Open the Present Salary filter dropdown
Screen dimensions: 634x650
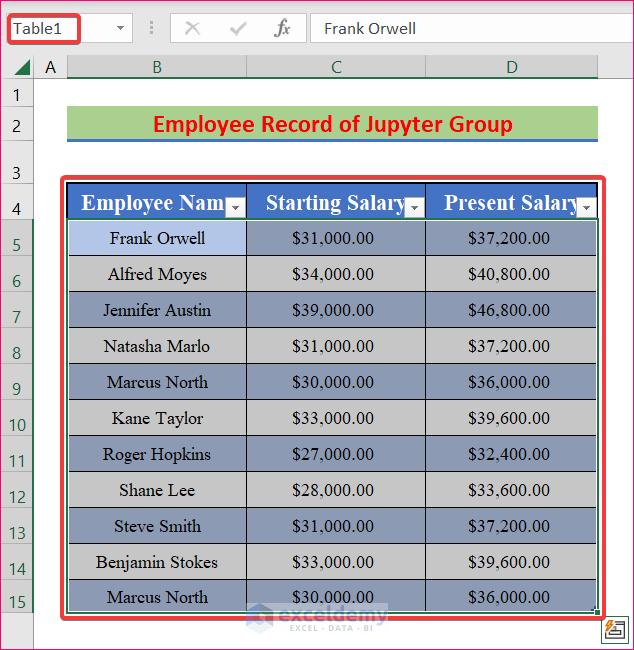586,207
